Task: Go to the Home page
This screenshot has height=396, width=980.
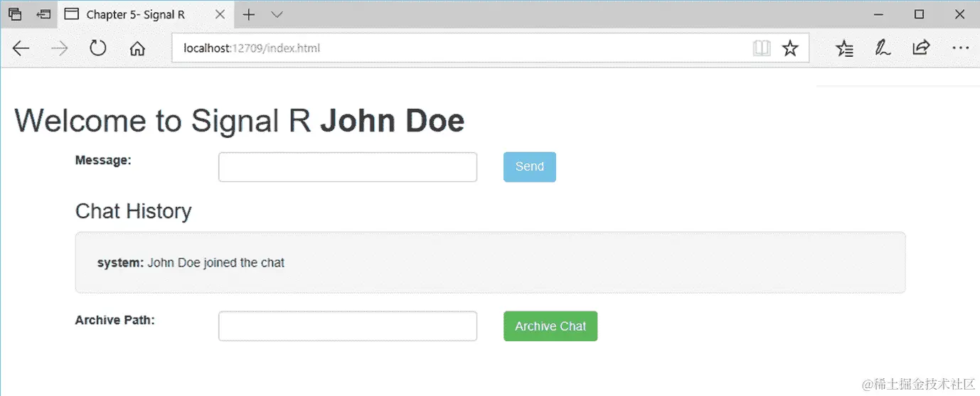Action: [x=137, y=48]
